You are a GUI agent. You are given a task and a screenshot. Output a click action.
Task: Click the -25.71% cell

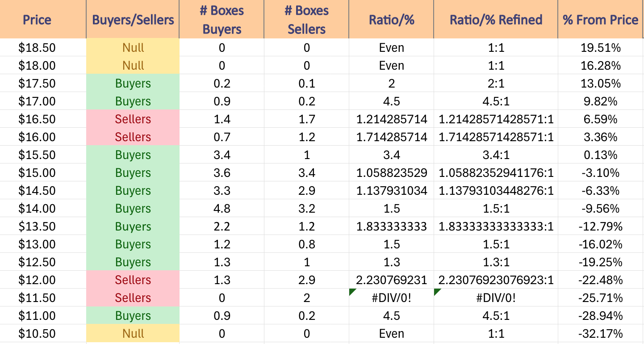point(601,298)
